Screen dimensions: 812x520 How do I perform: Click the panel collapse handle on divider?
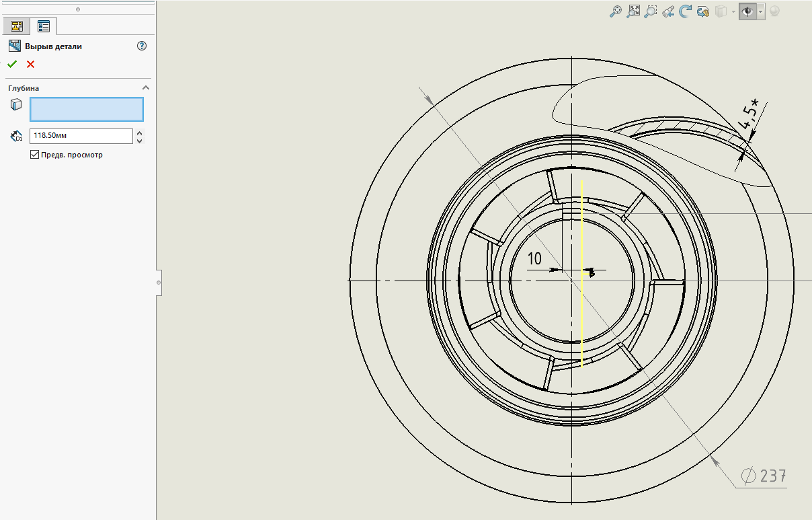tap(159, 283)
